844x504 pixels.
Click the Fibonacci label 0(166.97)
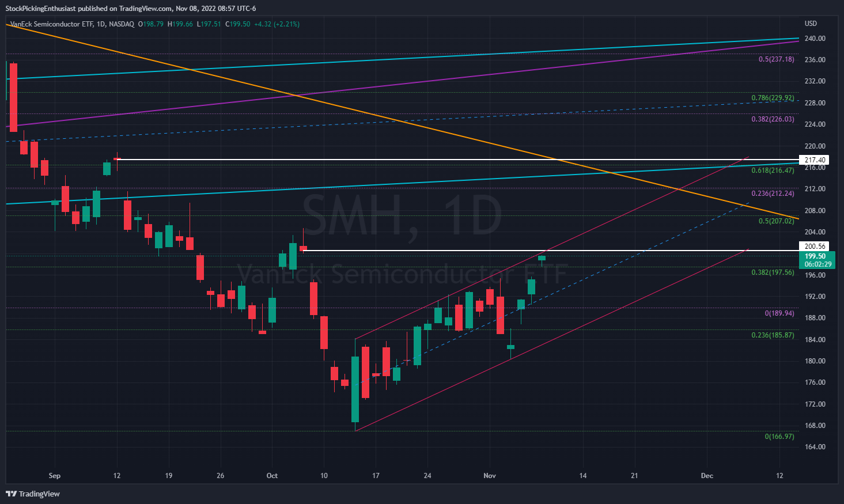pyautogui.click(x=779, y=437)
